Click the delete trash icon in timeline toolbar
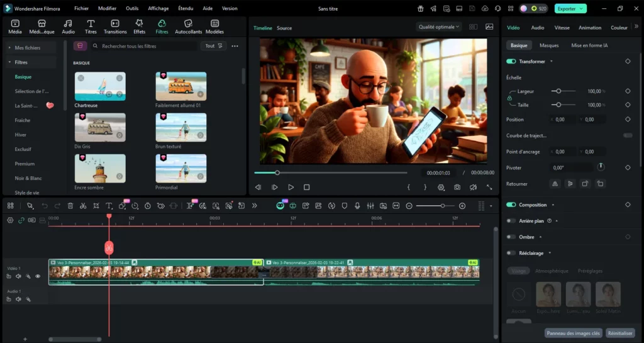Viewport: 644px width, 343px height. (70, 206)
